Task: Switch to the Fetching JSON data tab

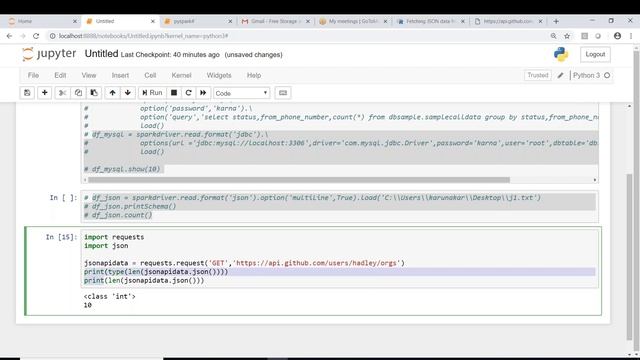Action: pos(431,21)
